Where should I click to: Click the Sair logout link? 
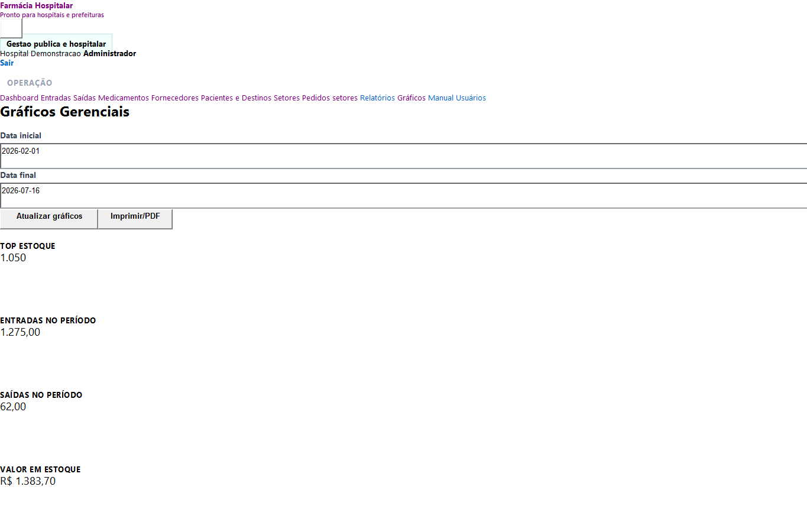[x=7, y=63]
